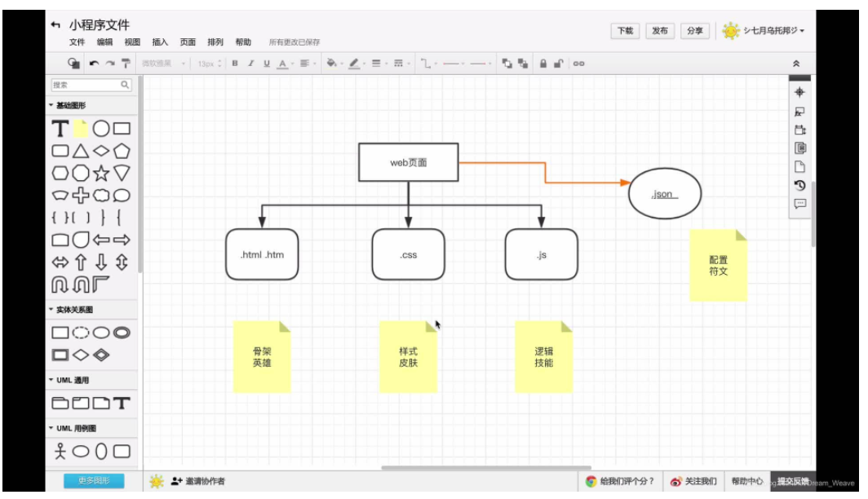
Task: Open the comments icon in right panel
Action: click(799, 204)
